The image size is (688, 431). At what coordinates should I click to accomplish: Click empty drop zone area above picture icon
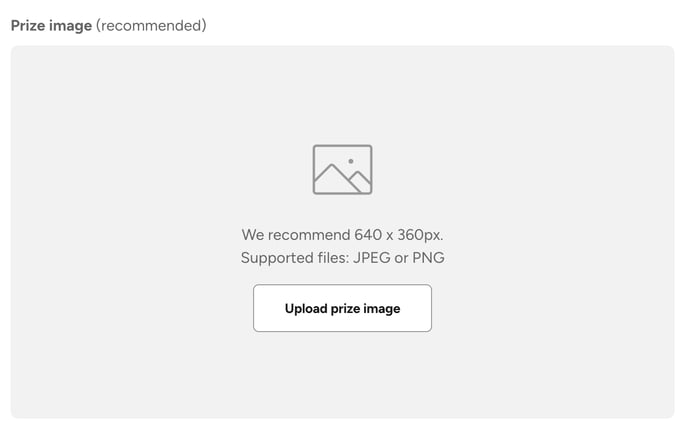[x=342, y=94]
